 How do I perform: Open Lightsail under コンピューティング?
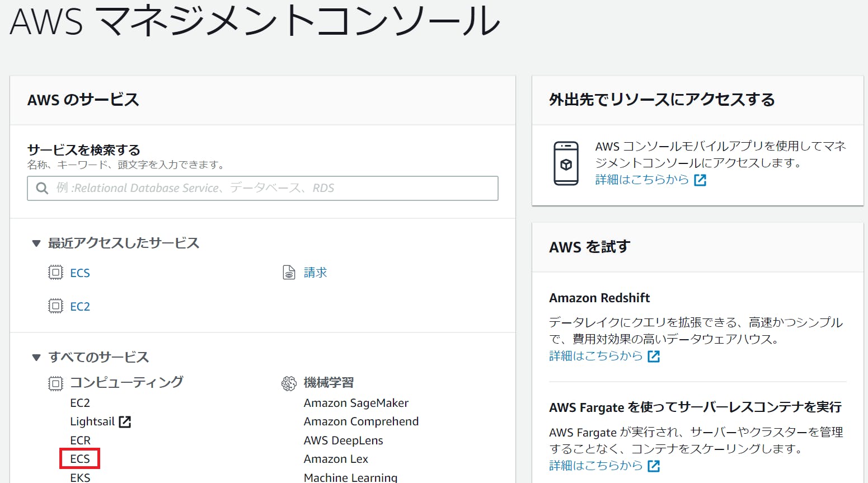pos(92,421)
